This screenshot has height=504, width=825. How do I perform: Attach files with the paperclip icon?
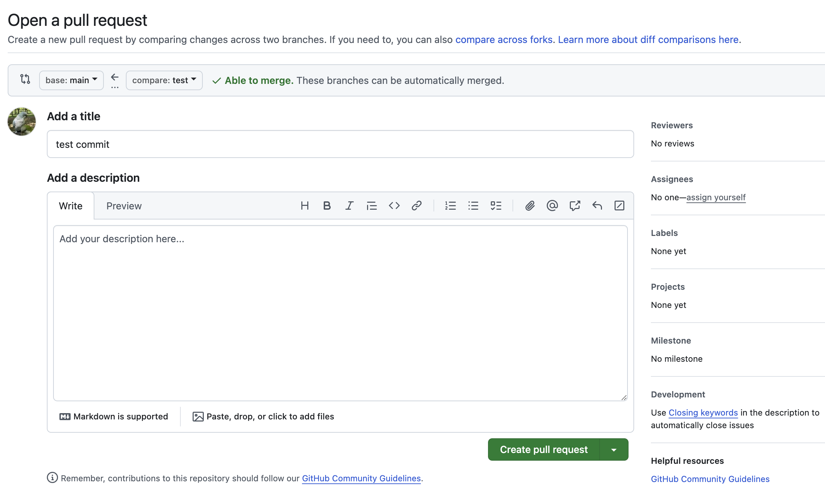pos(530,206)
